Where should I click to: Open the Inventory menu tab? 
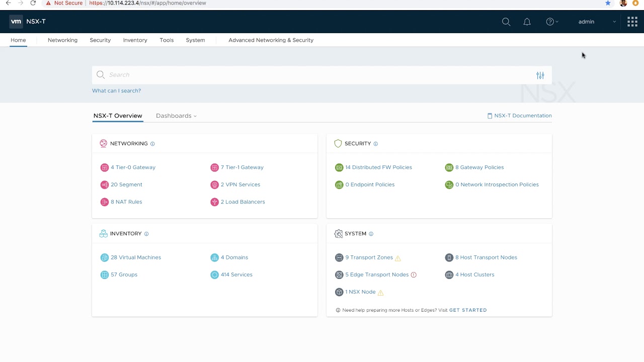[135, 40]
